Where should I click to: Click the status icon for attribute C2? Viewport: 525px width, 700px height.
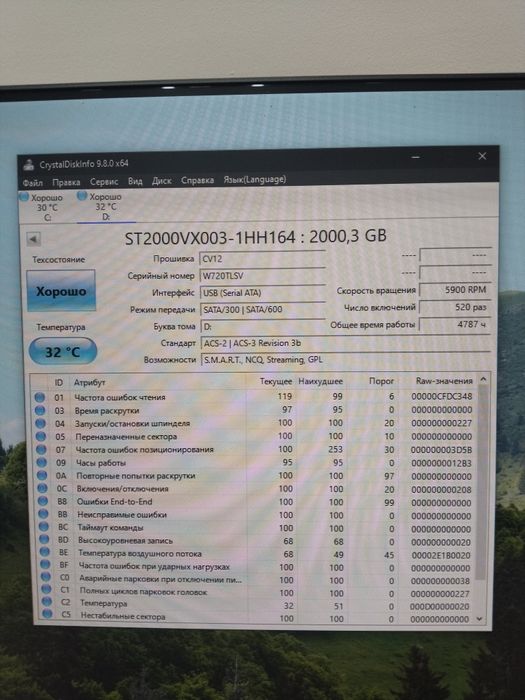click(46, 603)
